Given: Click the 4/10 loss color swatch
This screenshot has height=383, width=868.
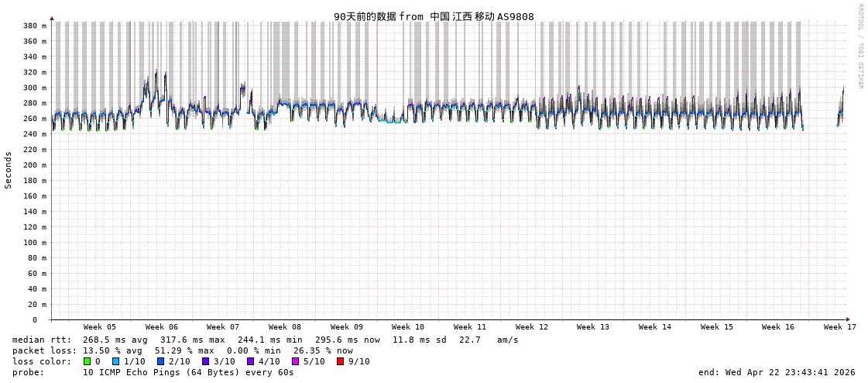Looking at the screenshot, I should (250, 361).
